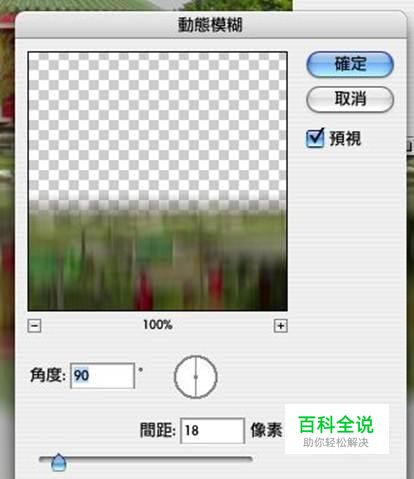Zoom in the preview with plus icon
Viewport: 414px width, 479px height.
click(x=281, y=326)
